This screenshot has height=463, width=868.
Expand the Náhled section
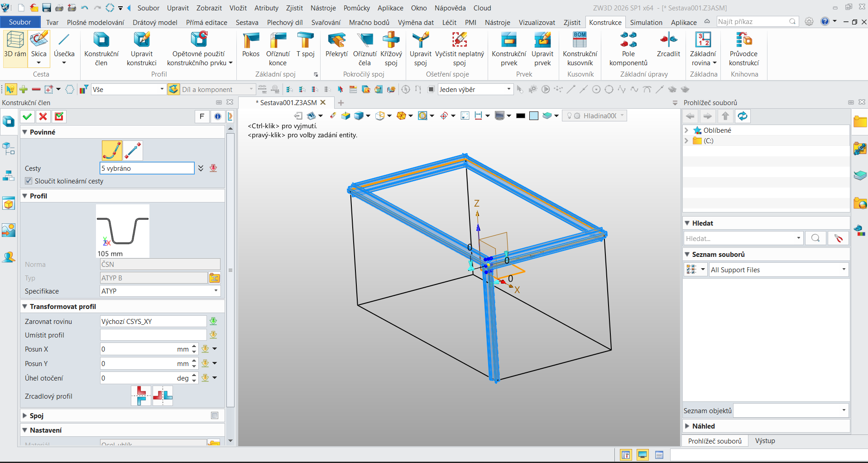coord(687,426)
